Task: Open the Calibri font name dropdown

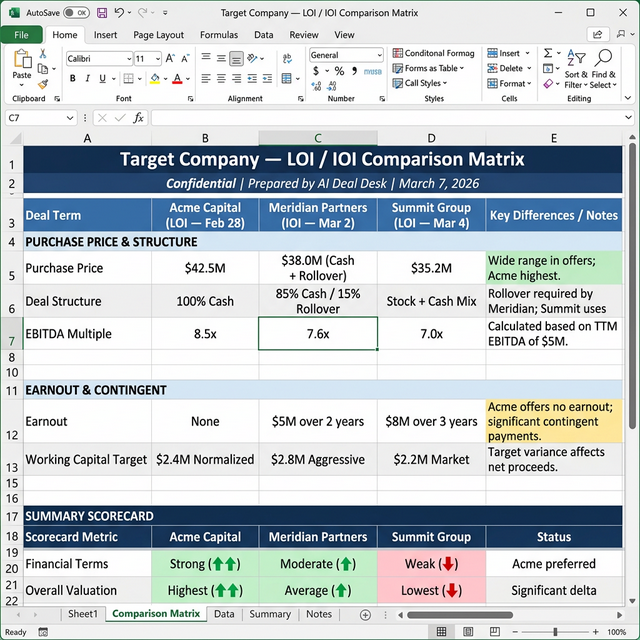Action: coord(126,58)
